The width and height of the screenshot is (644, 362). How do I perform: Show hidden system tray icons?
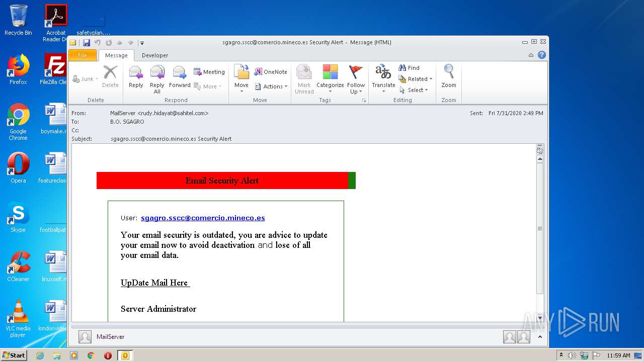[561, 355]
